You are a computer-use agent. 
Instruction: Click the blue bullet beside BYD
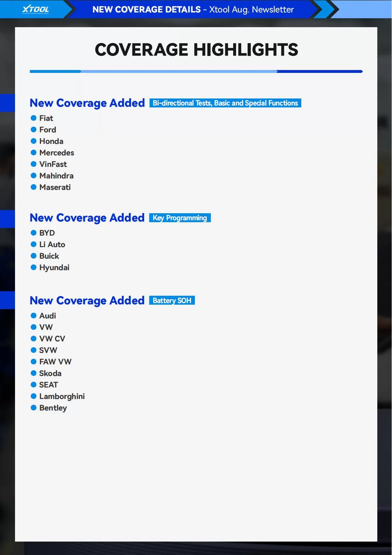click(x=34, y=233)
